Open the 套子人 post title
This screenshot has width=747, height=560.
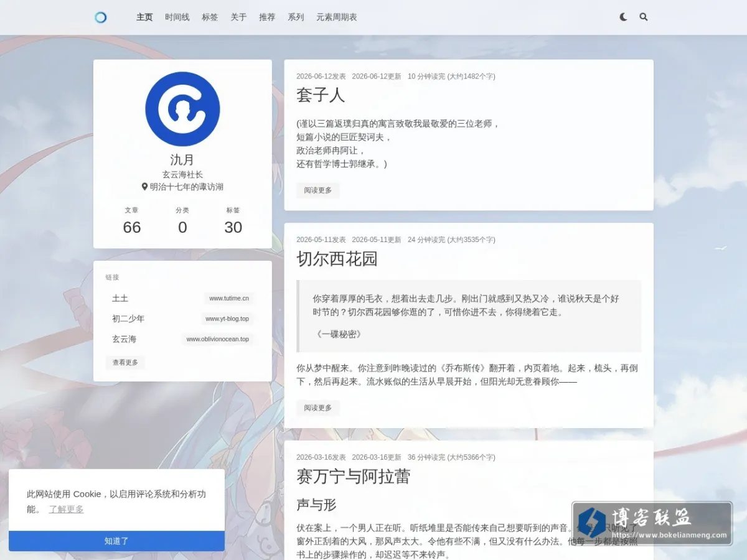pyautogui.click(x=321, y=95)
